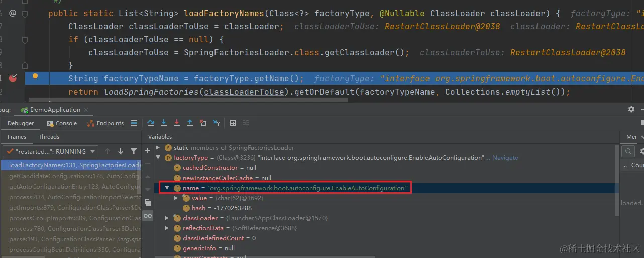
Task: Select the getImports:879 stack frame
Action: point(71,208)
